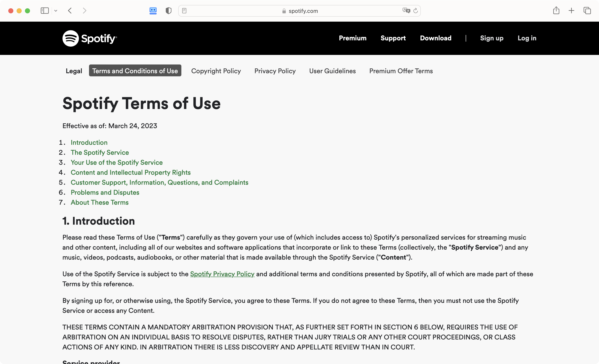Jump to the Introduction section link
The image size is (599, 364).
pyautogui.click(x=89, y=142)
